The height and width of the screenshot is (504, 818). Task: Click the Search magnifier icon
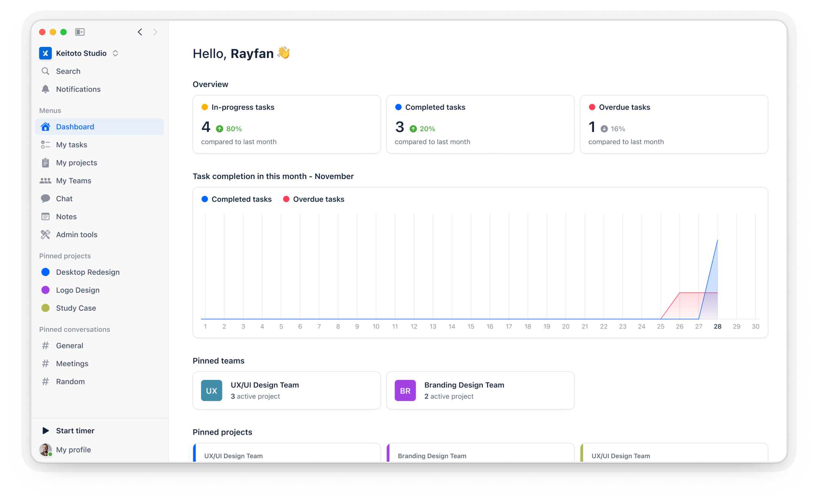(x=45, y=71)
